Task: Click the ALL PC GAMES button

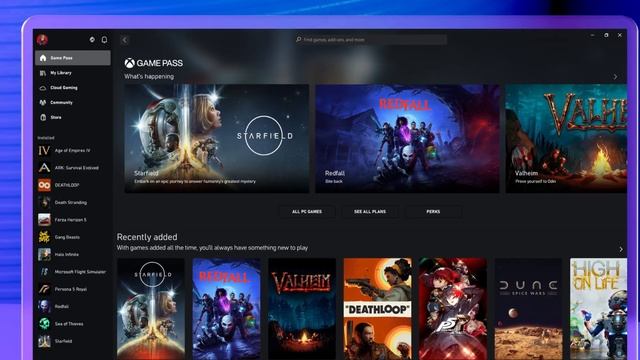Action: tap(307, 212)
